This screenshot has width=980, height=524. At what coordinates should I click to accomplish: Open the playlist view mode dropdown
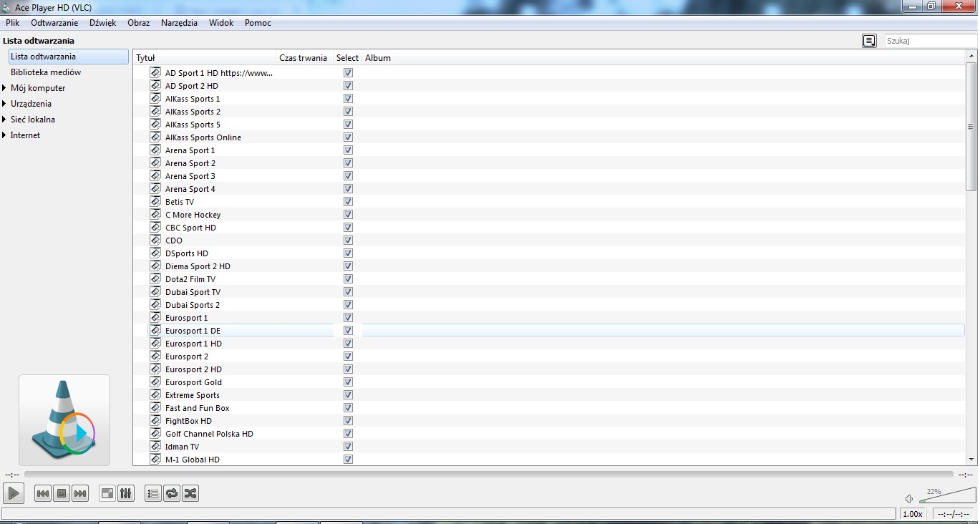(869, 42)
